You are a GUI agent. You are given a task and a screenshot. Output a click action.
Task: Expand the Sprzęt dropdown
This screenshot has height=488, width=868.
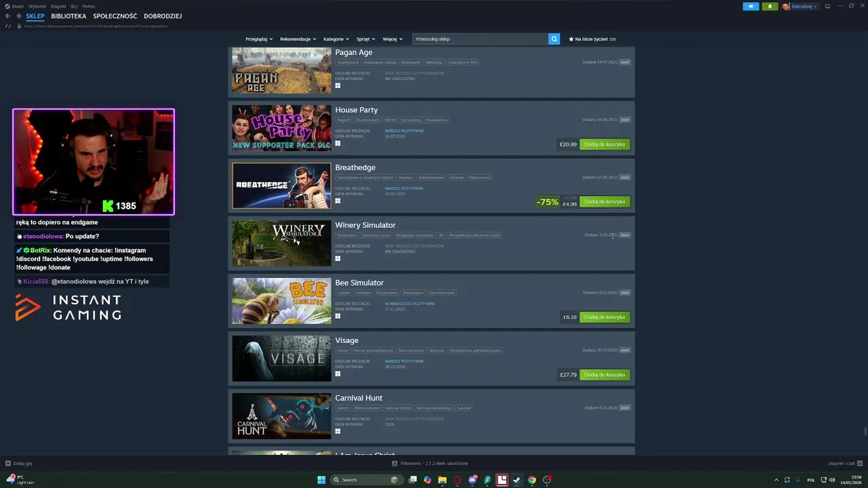pyautogui.click(x=366, y=39)
